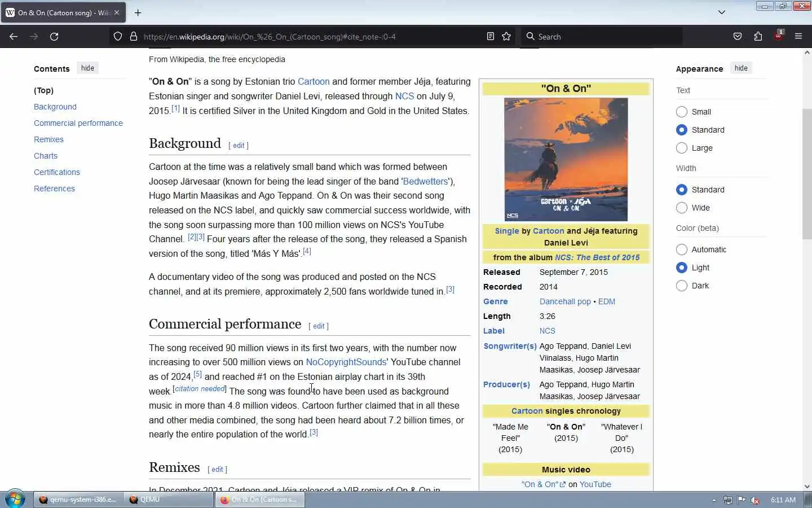The image size is (812, 508).
Task: Jump to References in contents
Action: pyautogui.click(x=54, y=189)
